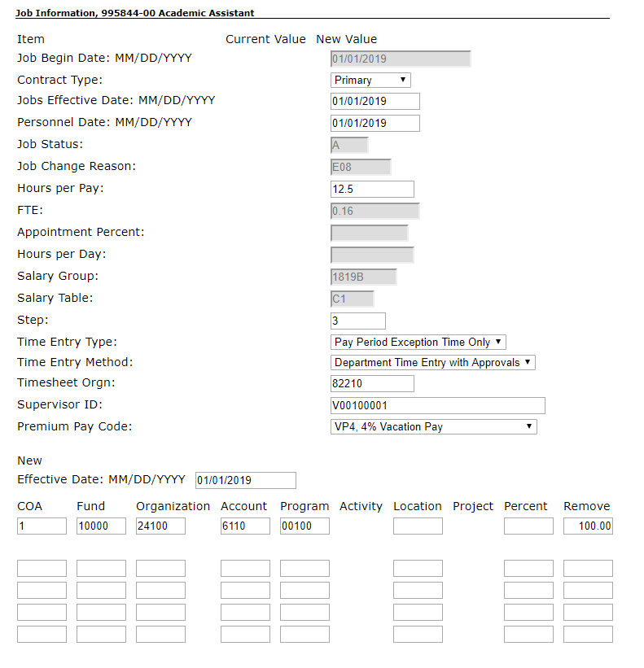Select the empty Percent field in first row

click(x=528, y=526)
